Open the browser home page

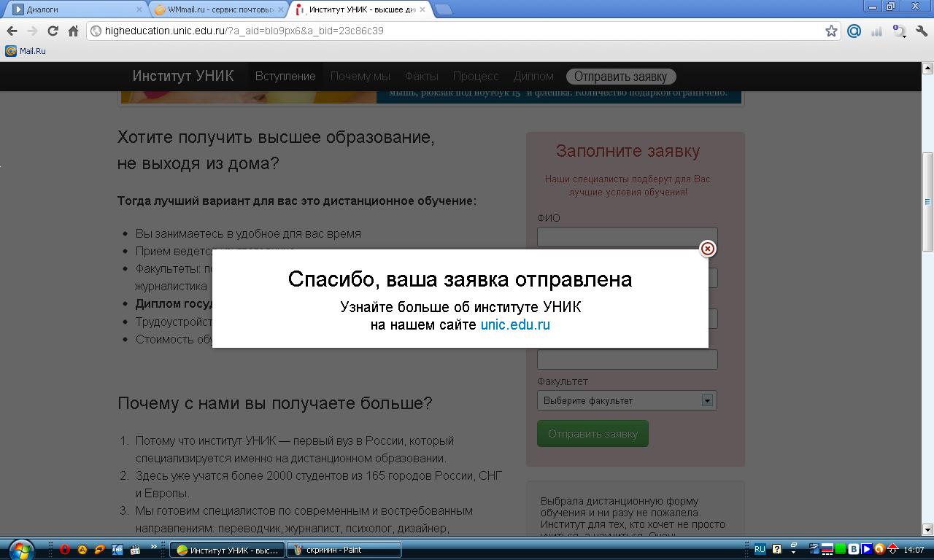(x=73, y=31)
